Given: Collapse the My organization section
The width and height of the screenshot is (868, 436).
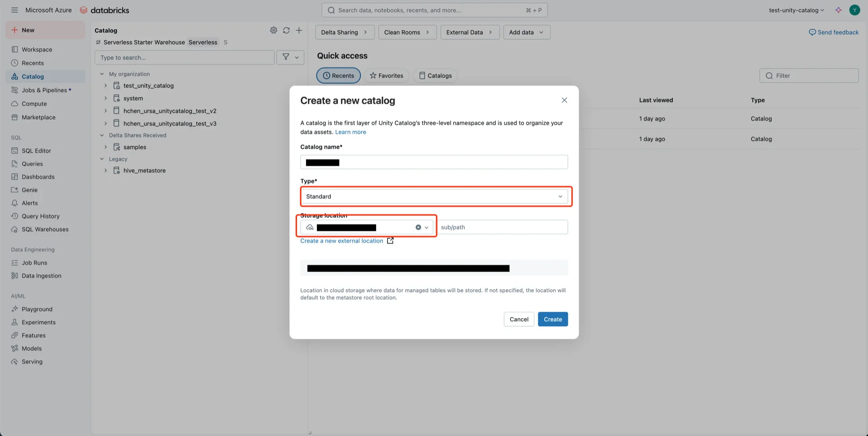Looking at the screenshot, I should [102, 74].
